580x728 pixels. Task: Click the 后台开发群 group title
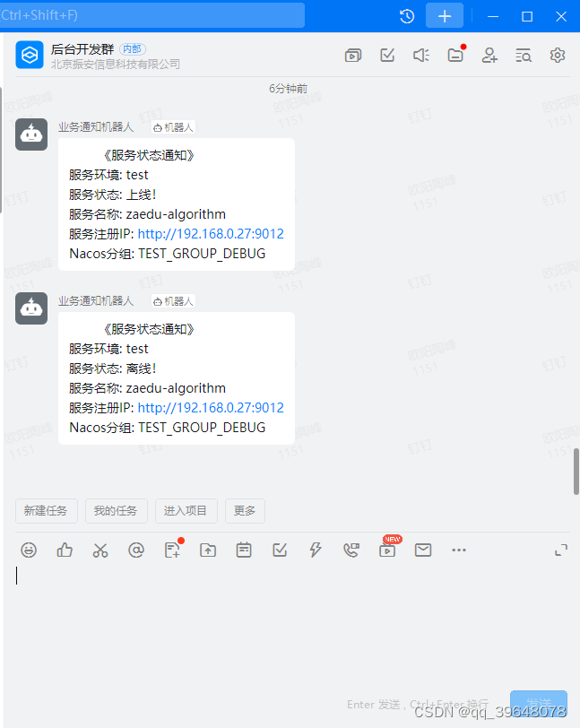coord(82,48)
